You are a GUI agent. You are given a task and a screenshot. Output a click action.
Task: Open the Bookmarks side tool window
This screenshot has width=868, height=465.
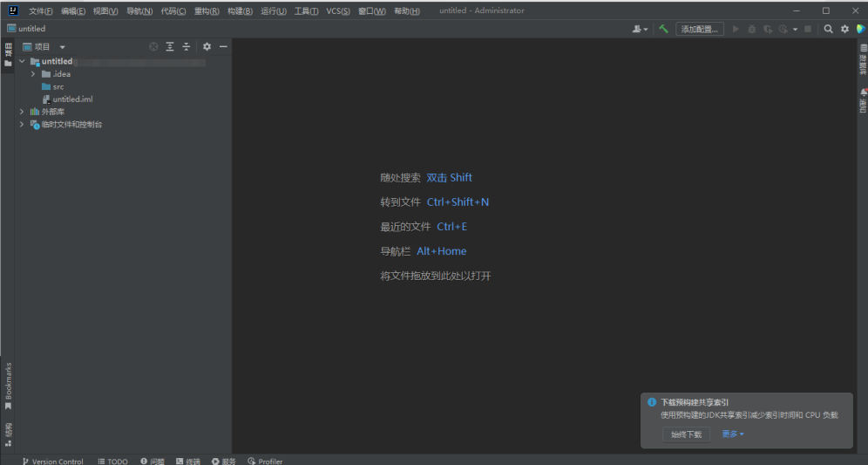[8, 386]
